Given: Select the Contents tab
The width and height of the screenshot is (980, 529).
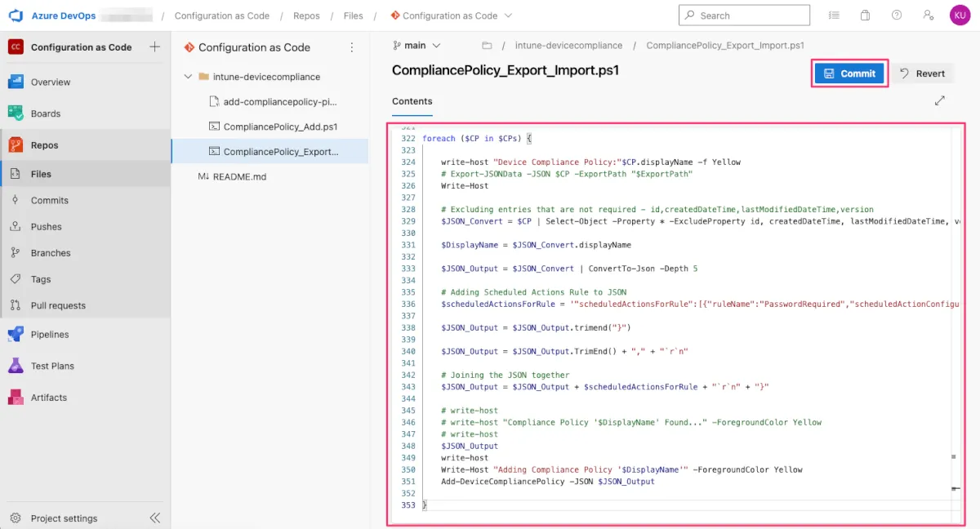Looking at the screenshot, I should pyautogui.click(x=412, y=101).
